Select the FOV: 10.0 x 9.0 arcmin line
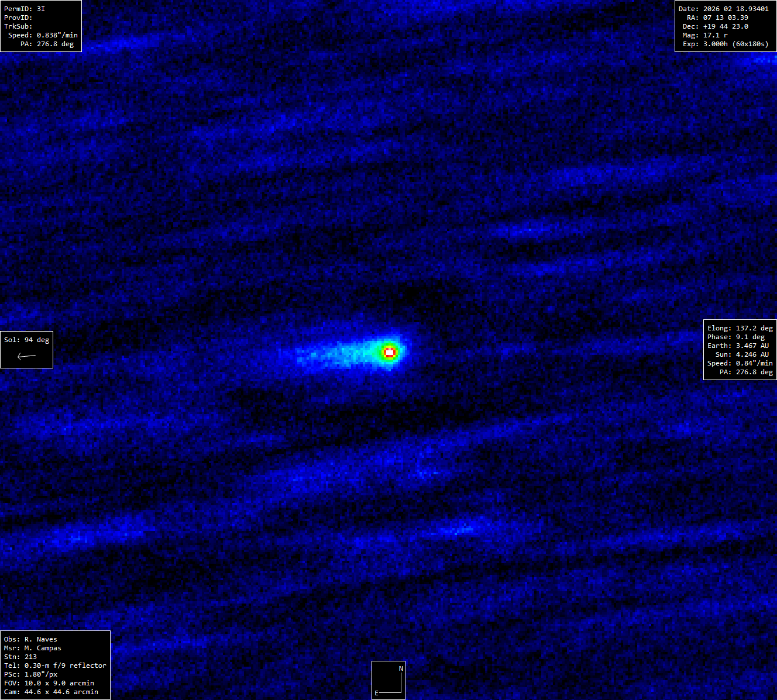 tap(49, 683)
